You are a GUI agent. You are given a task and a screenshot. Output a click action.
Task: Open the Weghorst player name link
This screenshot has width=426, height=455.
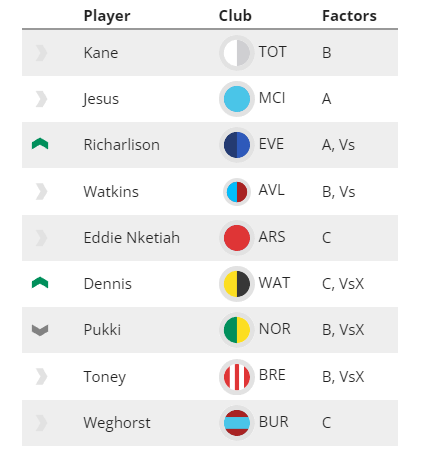pos(117,423)
